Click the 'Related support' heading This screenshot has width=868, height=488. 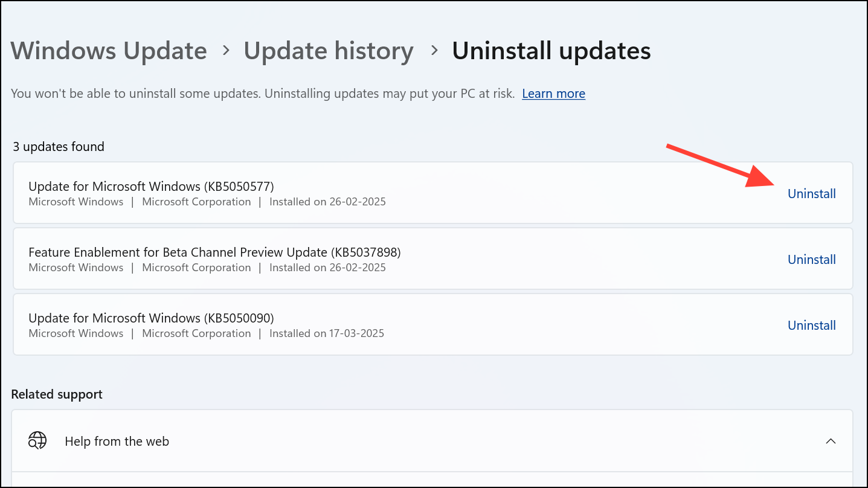click(57, 394)
